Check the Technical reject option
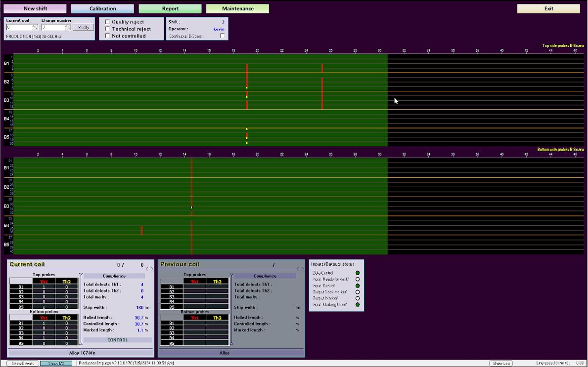The width and height of the screenshot is (588, 367). pos(108,29)
